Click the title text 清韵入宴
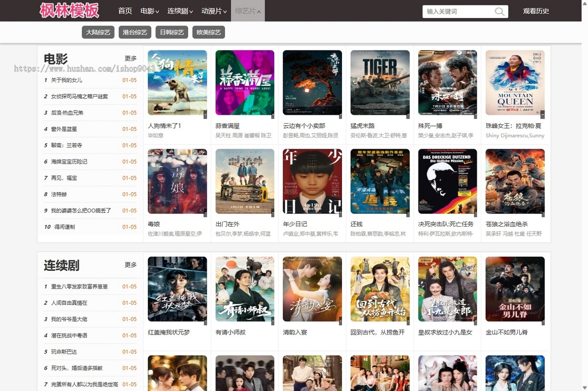Viewport: 588px width, 391px height. tap(295, 332)
